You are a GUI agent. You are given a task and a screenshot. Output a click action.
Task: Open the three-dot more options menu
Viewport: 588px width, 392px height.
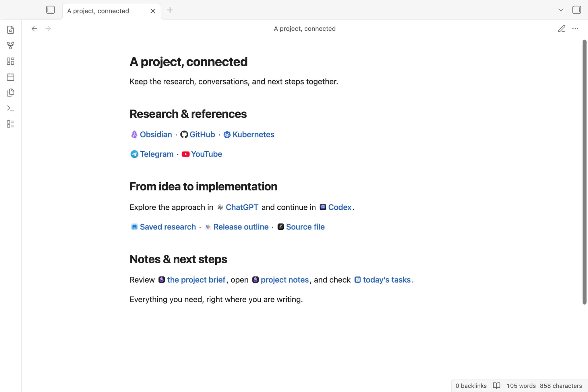575,29
